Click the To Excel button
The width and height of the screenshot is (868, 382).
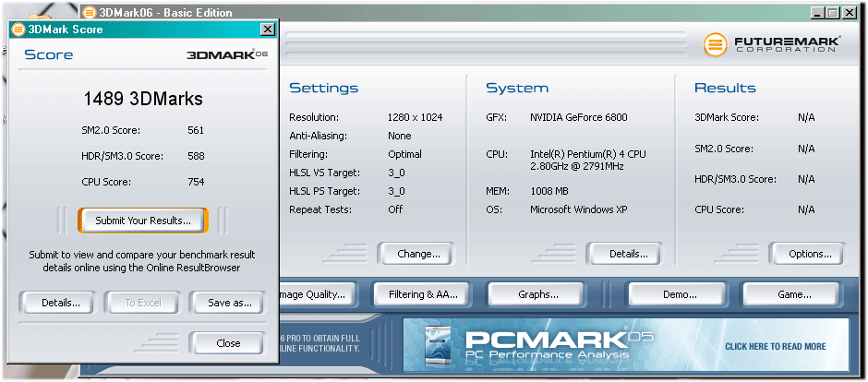[x=142, y=303]
